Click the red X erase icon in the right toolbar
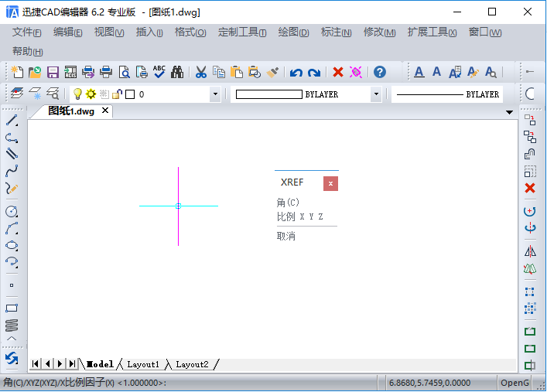The height and width of the screenshot is (392, 547). (x=530, y=189)
